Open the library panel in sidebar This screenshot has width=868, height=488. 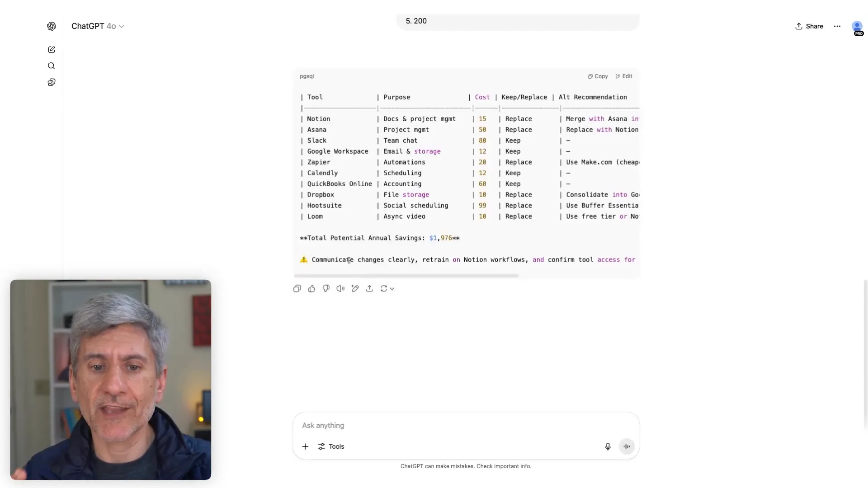point(51,82)
